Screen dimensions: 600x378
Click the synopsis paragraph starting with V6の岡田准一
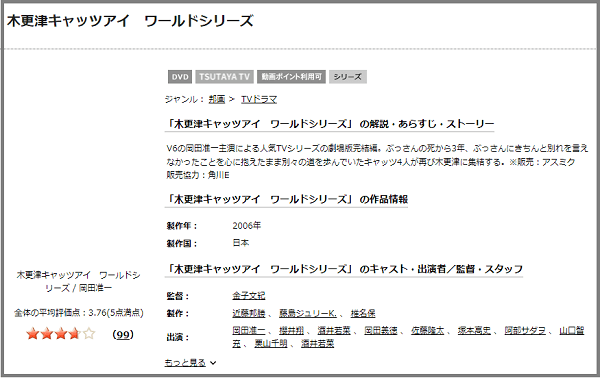coord(377,161)
